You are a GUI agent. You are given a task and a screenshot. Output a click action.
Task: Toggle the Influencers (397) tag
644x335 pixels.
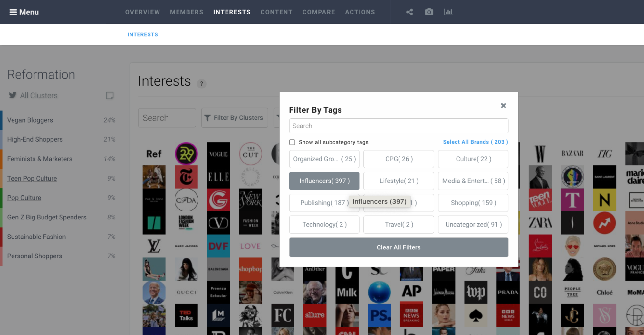324,181
